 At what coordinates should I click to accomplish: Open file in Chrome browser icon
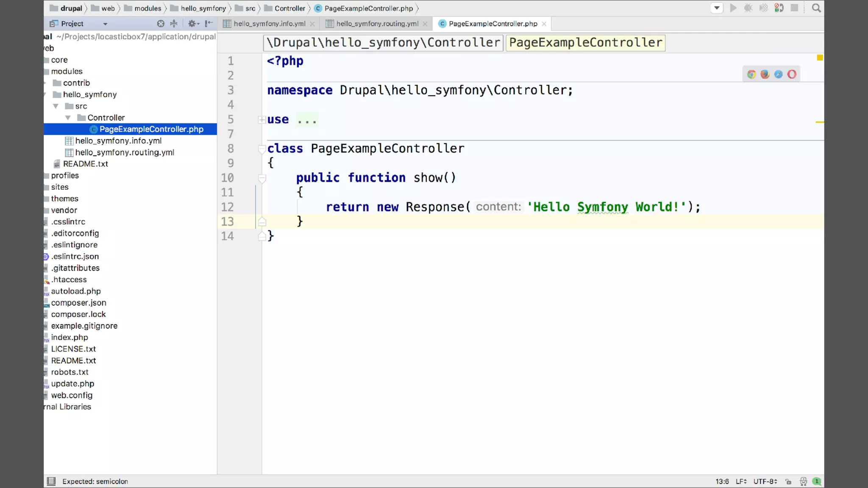[751, 75]
